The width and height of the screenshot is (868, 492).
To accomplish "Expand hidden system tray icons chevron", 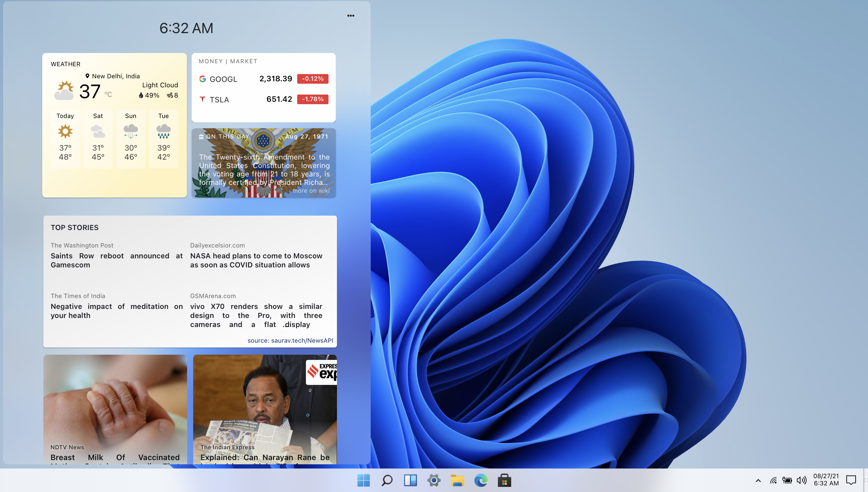I will pyautogui.click(x=758, y=481).
